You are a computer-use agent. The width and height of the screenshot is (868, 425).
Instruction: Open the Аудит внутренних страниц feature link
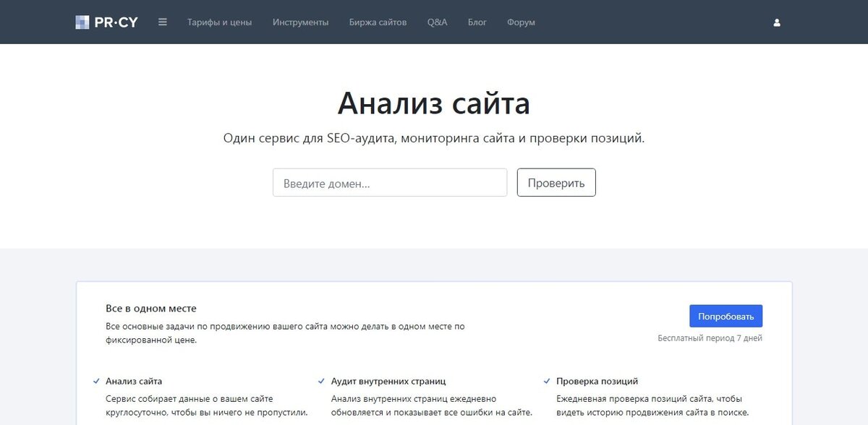coord(388,381)
